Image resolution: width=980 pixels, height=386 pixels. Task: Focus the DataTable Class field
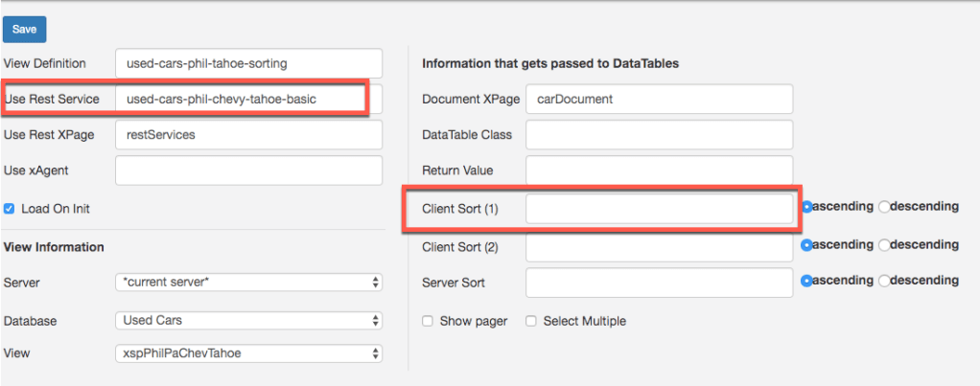coord(659,135)
